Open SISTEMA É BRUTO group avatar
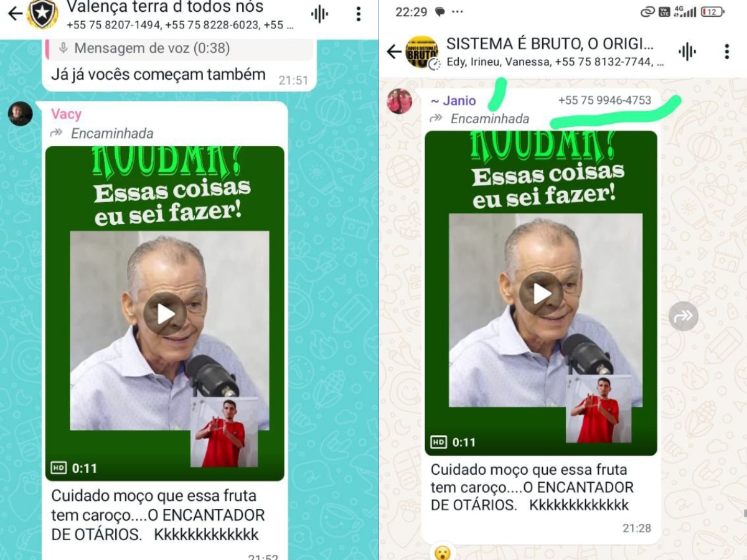The image size is (747, 560). click(422, 52)
